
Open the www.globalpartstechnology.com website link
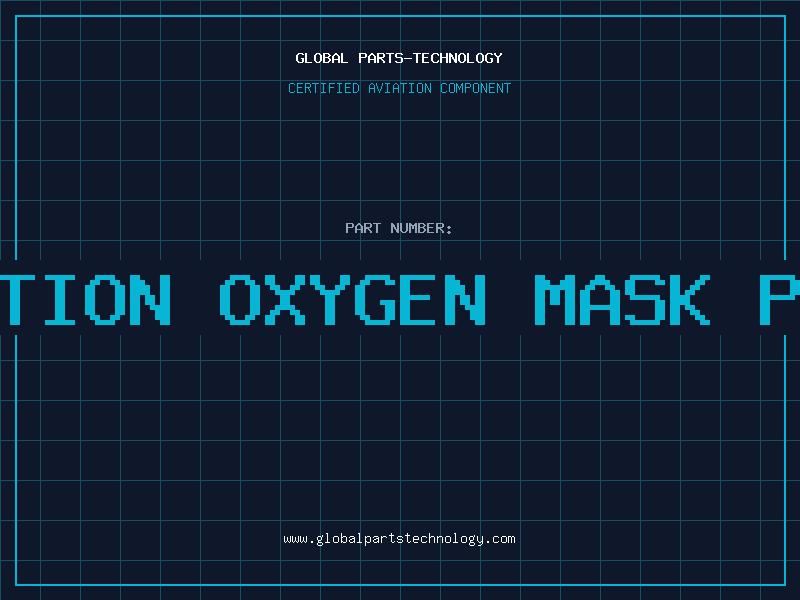(399, 539)
